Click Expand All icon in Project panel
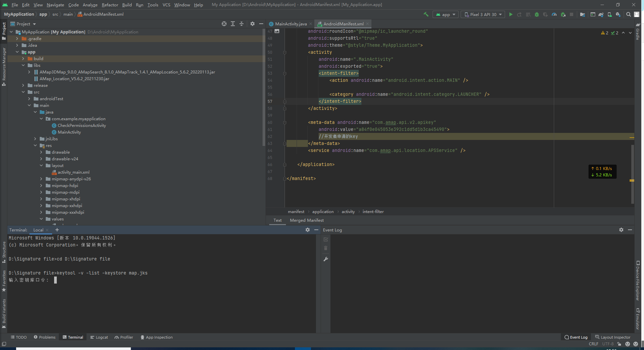 coord(233,24)
